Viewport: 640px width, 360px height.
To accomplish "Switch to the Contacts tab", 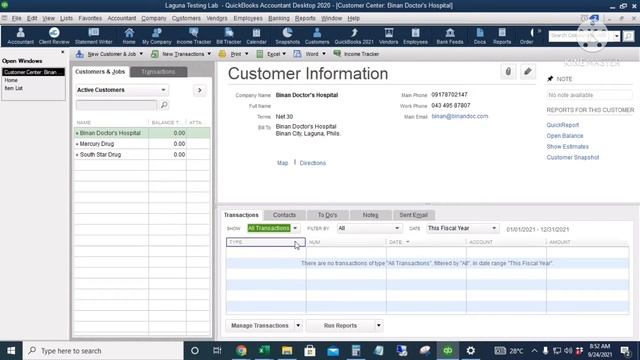I will 284,215.
